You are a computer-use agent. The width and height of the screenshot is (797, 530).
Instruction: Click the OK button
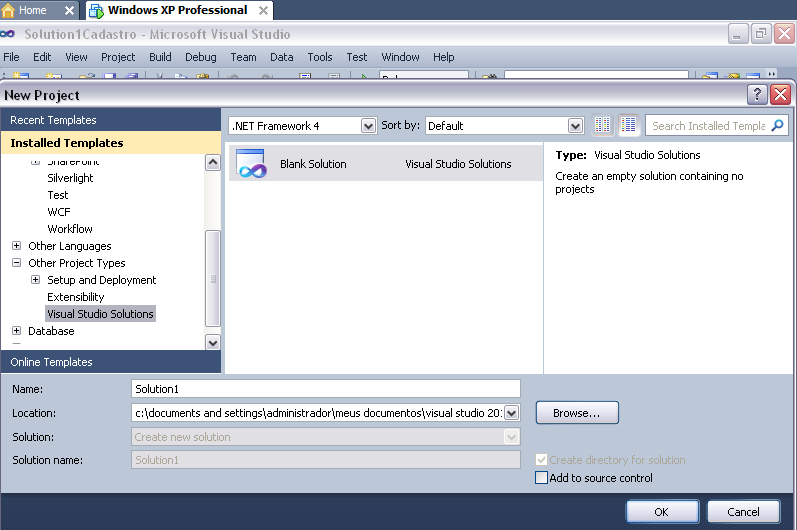click(662, 512)
